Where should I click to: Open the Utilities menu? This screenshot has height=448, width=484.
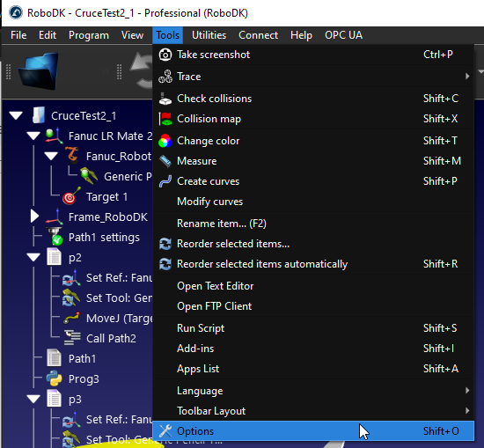pyautogui.click(x=209, y=35)
